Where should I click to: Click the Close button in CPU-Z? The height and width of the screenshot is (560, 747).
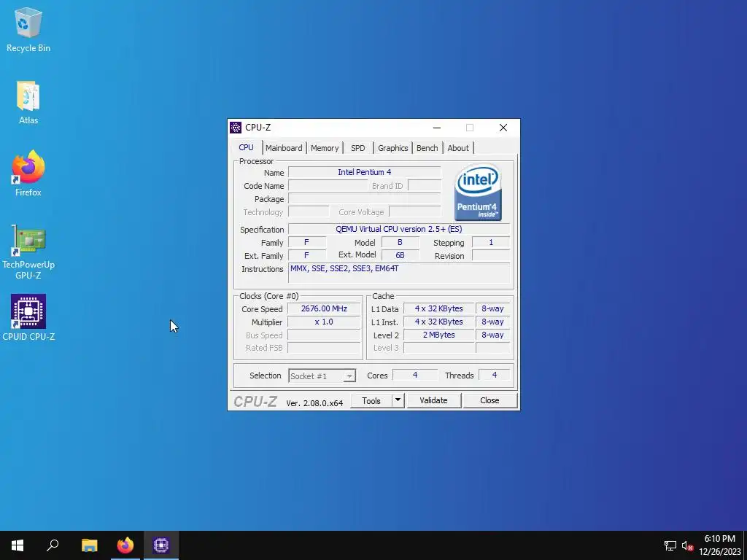(x=489, y=400)
